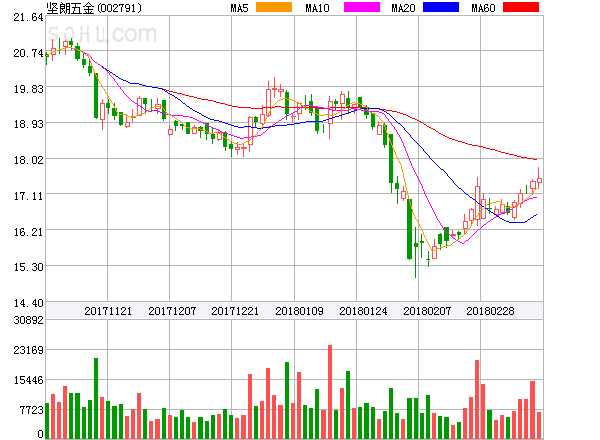Click the 23169 volume axis label

(x=28, y=350)
